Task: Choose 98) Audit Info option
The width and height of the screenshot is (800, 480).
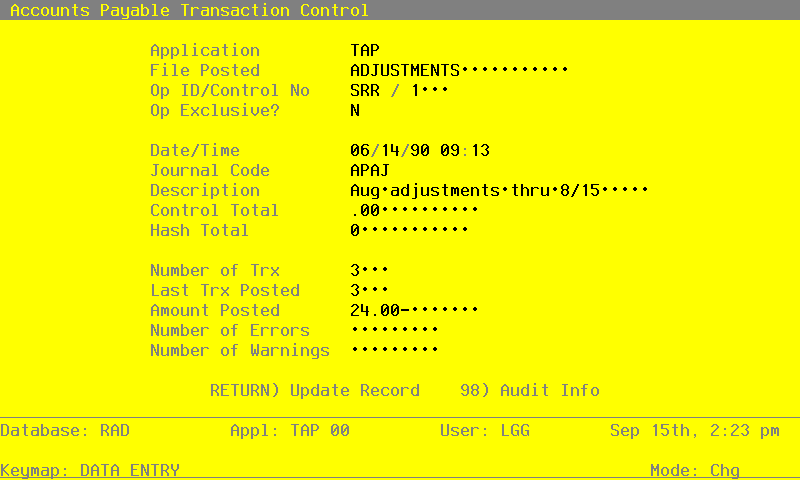Action: click(x=530, y=390)
